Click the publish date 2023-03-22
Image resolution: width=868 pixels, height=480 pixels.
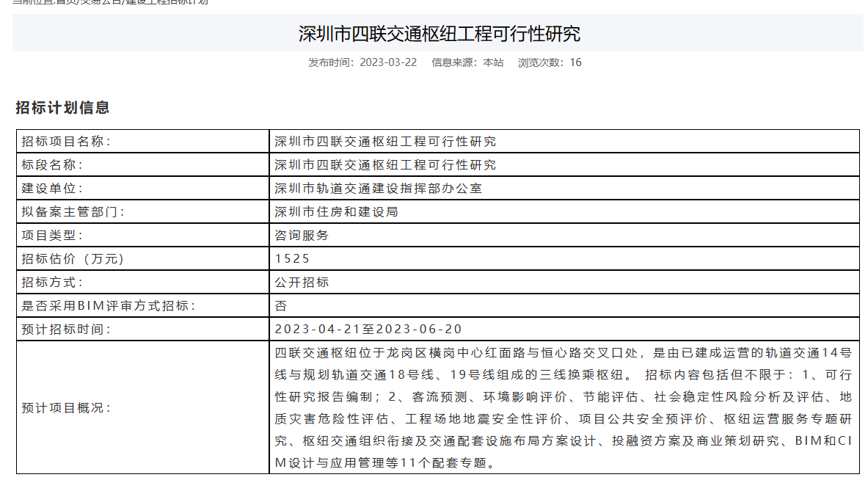(x=388, y=62)
